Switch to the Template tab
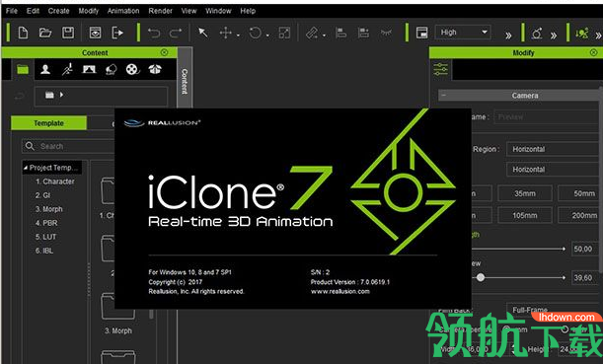Viewport: 603px width, 364px height. click(x=48, y=123)
